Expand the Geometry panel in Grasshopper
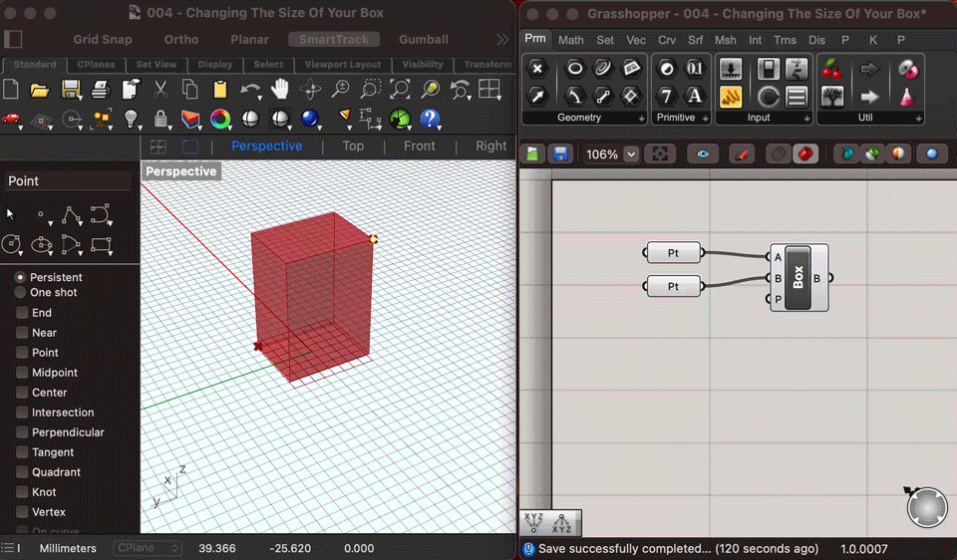Viewport: 957px width, 560px height. (x=641, y=119)
